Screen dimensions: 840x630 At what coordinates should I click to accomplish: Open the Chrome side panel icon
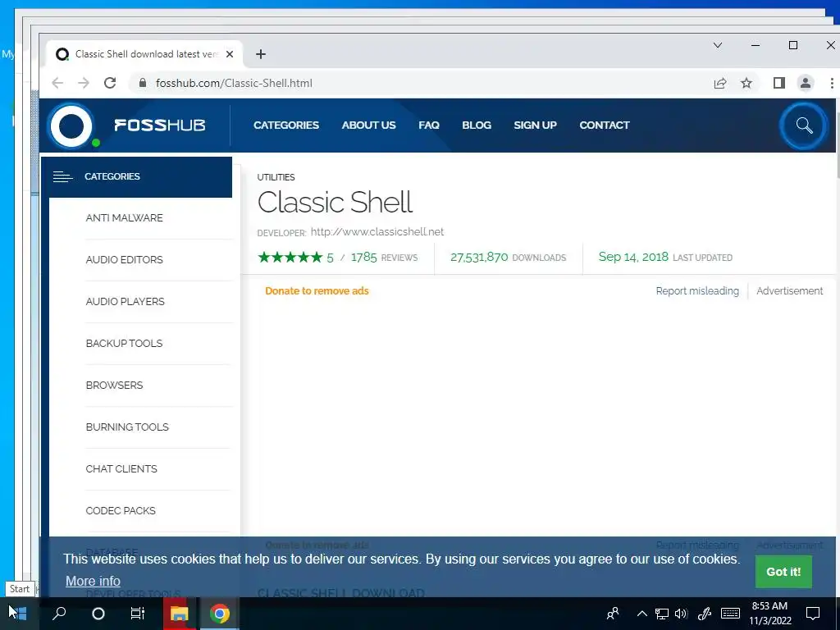tap(779, 83)
